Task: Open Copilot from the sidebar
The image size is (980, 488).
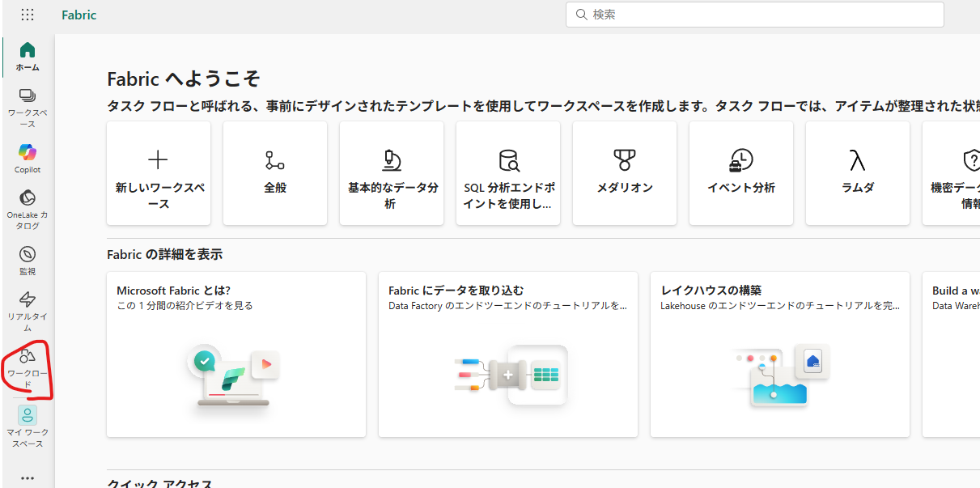Action: [28, 159]
